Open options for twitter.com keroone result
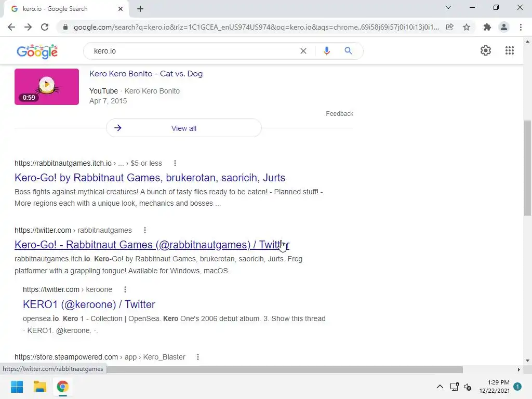The width and height of the screenshot is (532, 399). (125, 289)
